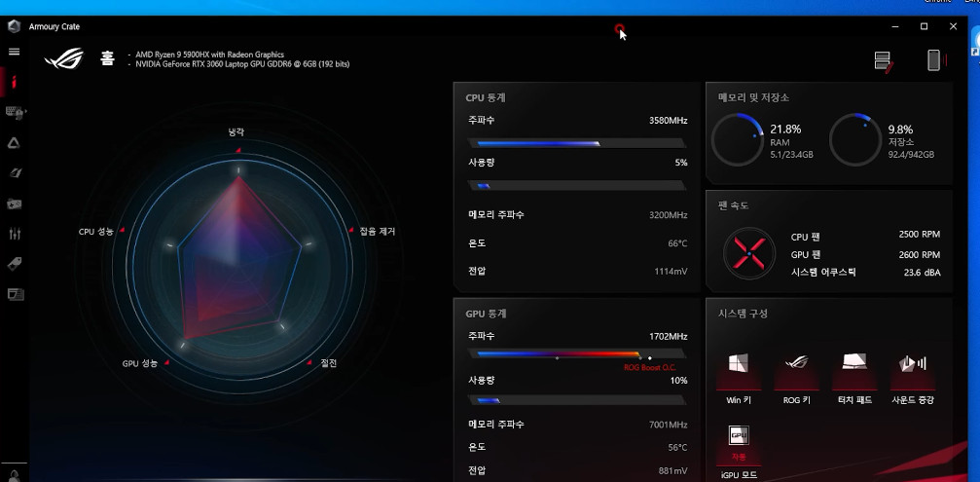Click the 66°C CPU temperature value
The image size is (980, 482).
coord(677,243)
